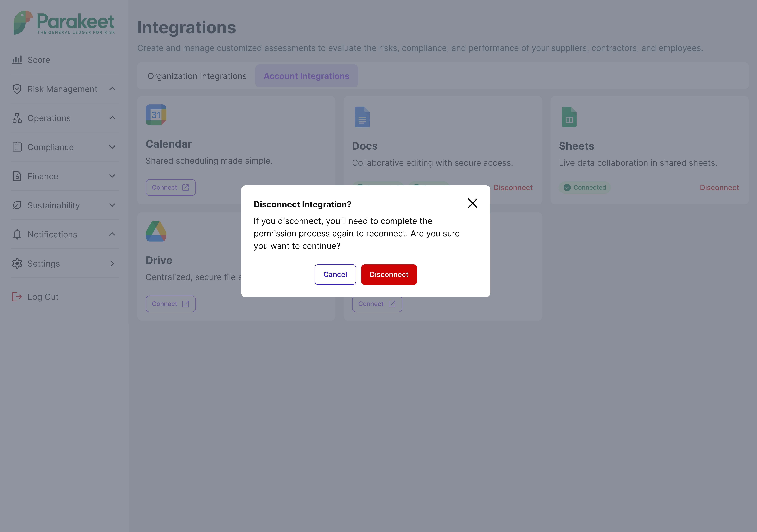
Task: Click the Google Sheets icon
Action: pyautogui.click(x=569, y=117)
